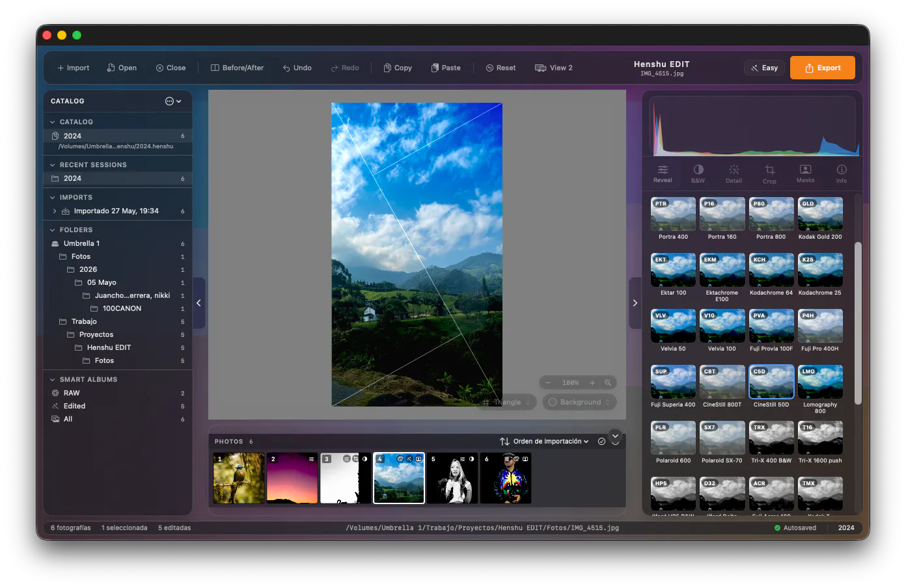
Task: Toggle Easy editing mode
Action: pos(764,68)
